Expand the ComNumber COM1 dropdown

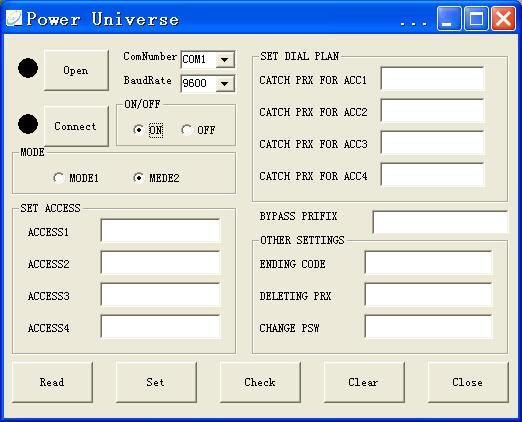tap(224, 60)
